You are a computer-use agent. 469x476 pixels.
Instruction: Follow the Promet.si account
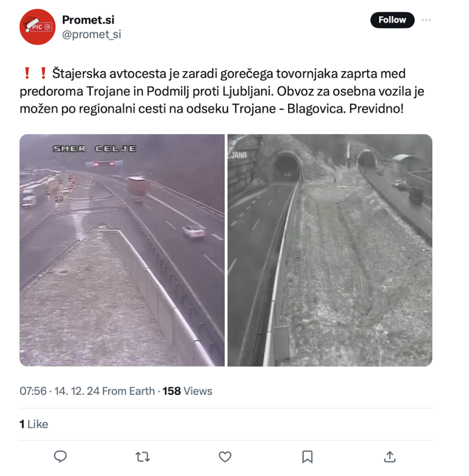coord(392,20)
